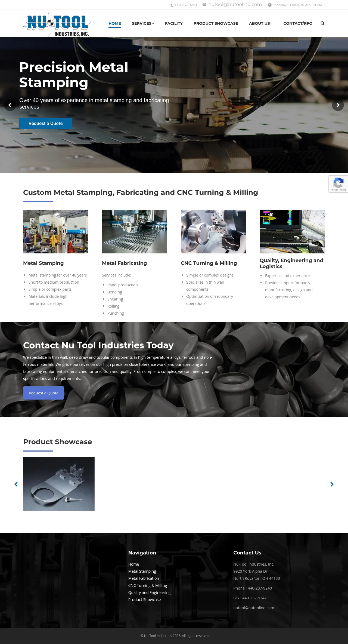Image resolution: width=348 pixels, height=644 pixels.
Task: Open the CNC Turning & Milling image
Action: pos(213,231)
